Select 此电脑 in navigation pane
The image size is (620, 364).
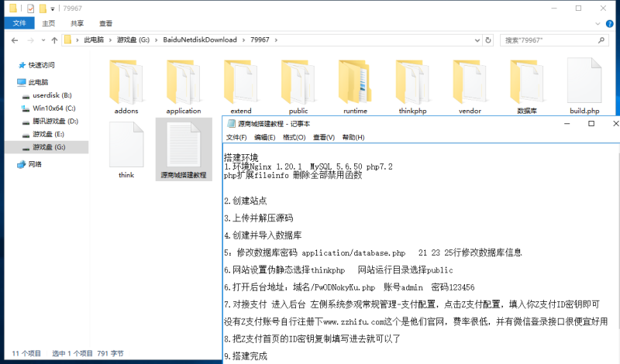pyautogui.click(x=38, y=82)
